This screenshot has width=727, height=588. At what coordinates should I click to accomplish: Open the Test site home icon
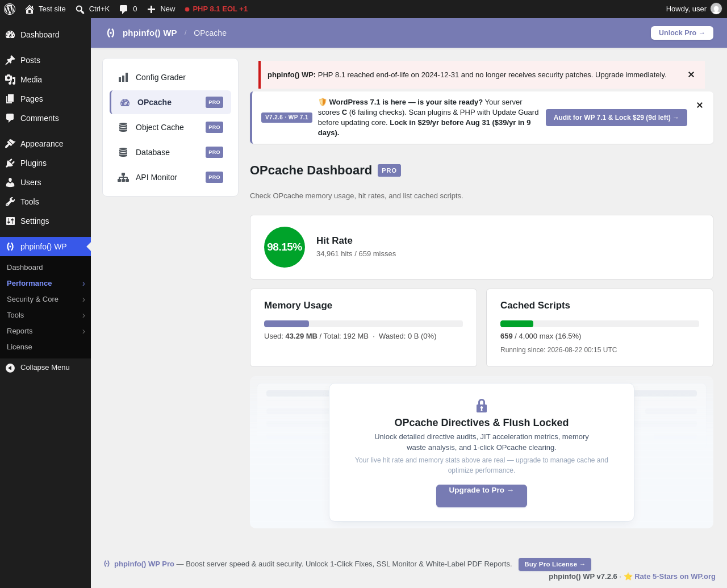(30, 9)
